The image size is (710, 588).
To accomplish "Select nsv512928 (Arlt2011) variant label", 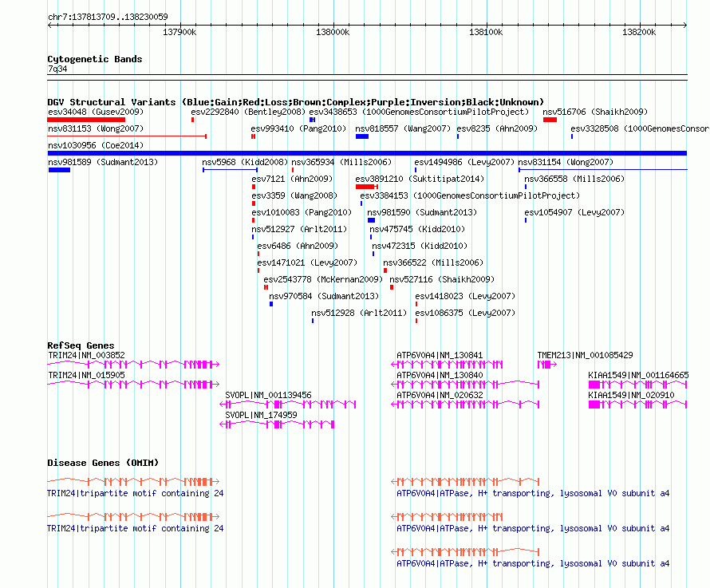I will coord(359,313).
